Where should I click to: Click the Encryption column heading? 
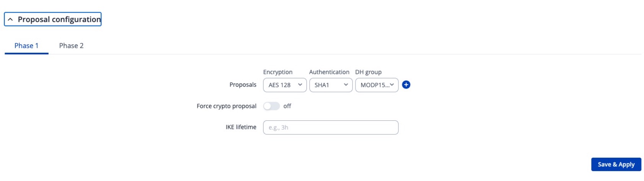[x=278, y=72]
